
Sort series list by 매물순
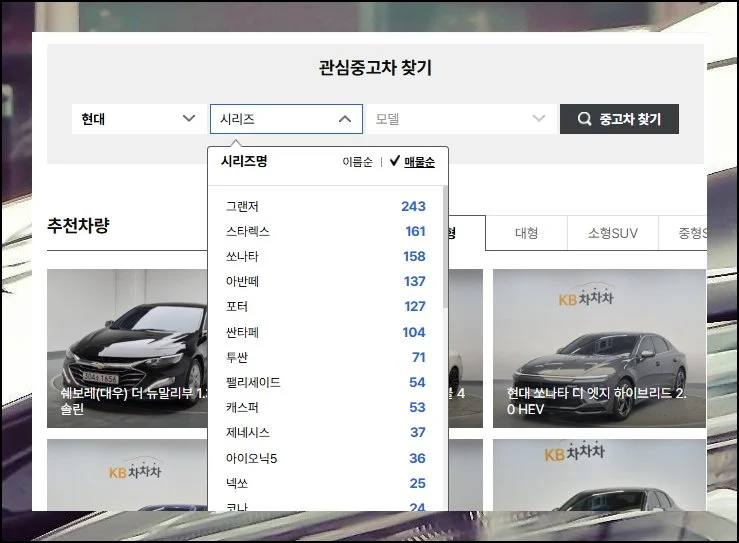tap(419, 162)
